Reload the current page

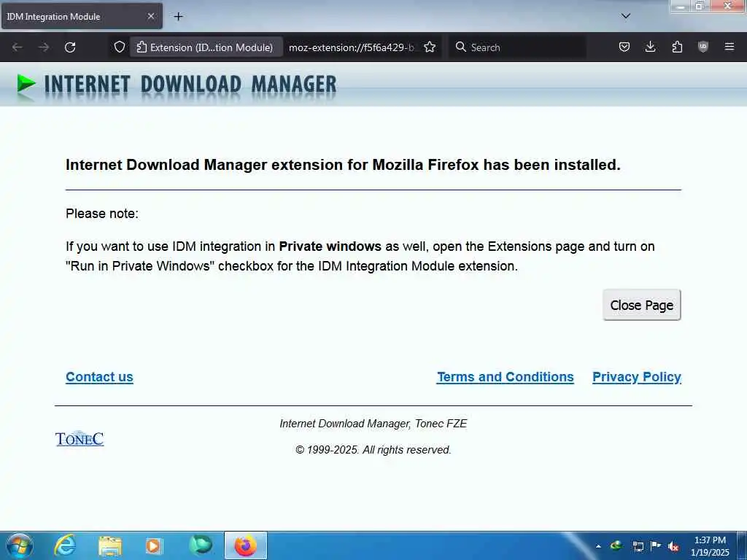coord(70,47)
